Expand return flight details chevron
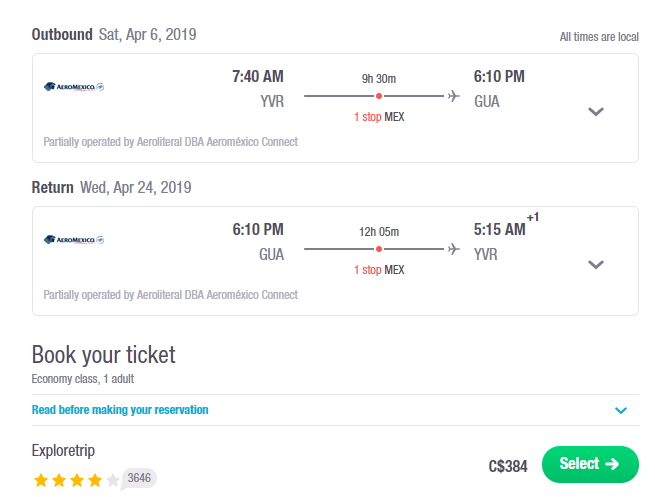Image resolution: width=655 pixels, height=497 pixels. [x=596, y=264]
